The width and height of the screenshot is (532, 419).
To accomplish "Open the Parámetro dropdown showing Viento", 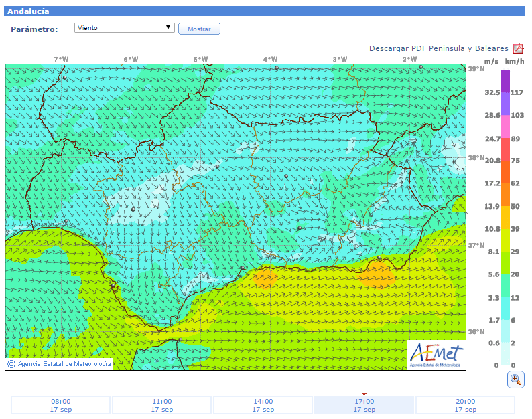I will [x=125, y=28].
